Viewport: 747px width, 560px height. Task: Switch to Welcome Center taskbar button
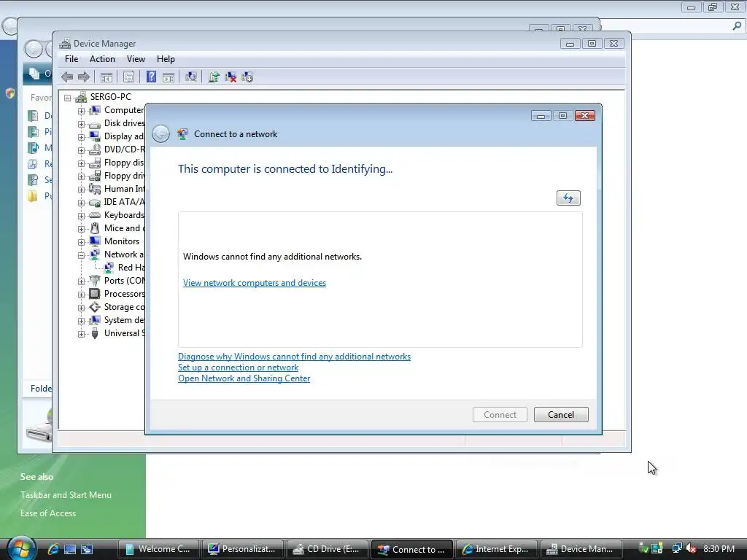158,549
